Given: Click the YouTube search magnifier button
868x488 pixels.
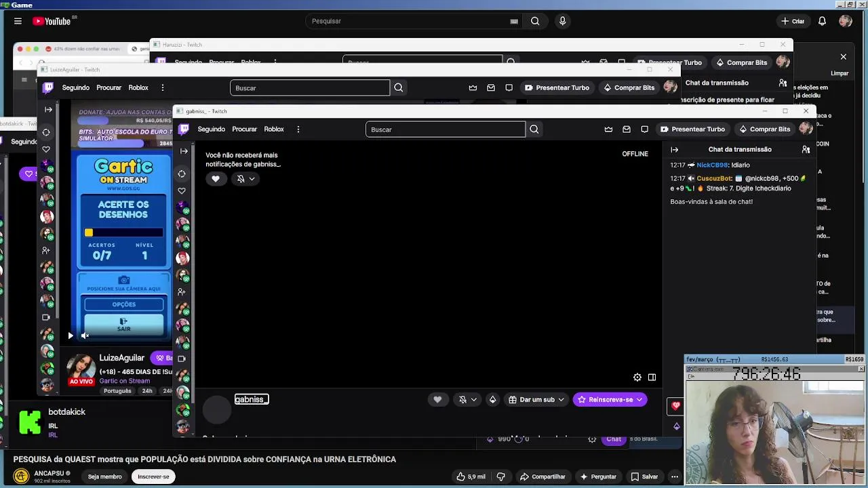Looking at the screenshot, I should [535, 21].
